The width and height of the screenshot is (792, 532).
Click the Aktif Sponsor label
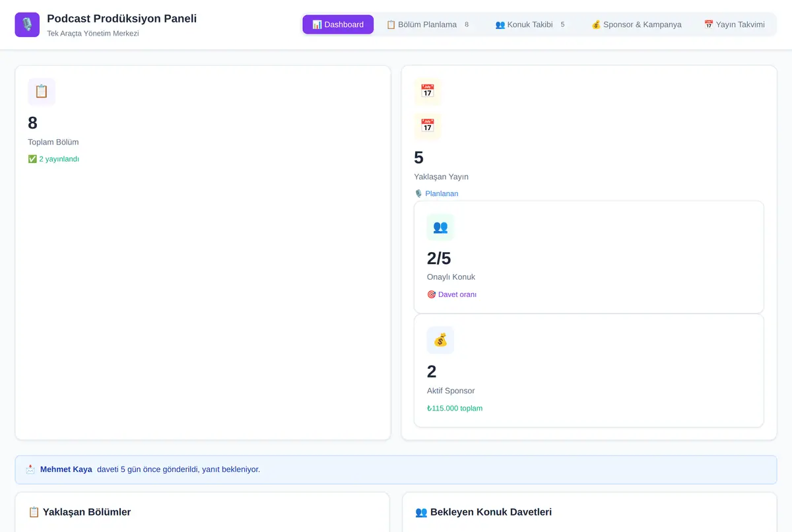[451, 391]
